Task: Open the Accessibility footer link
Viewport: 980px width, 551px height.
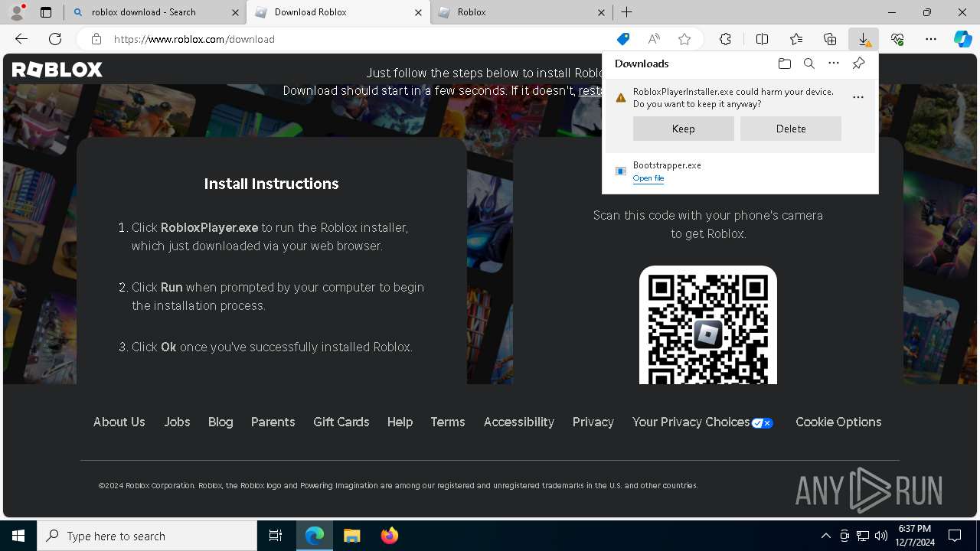Action: pos(518,422)
